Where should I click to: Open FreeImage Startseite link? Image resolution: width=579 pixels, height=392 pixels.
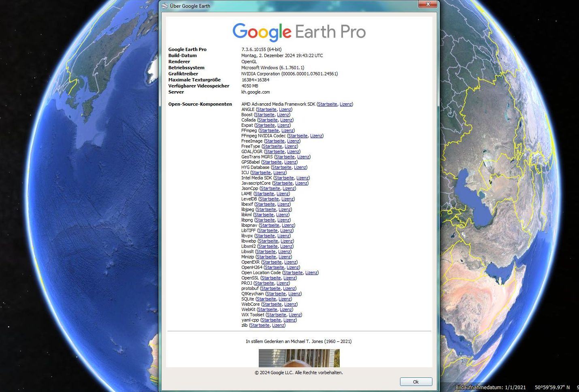[x=275, y=141]
